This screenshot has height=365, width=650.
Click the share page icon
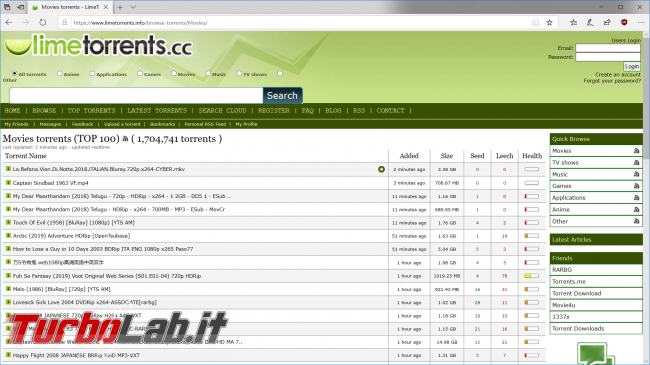click(x=607, y=22)
